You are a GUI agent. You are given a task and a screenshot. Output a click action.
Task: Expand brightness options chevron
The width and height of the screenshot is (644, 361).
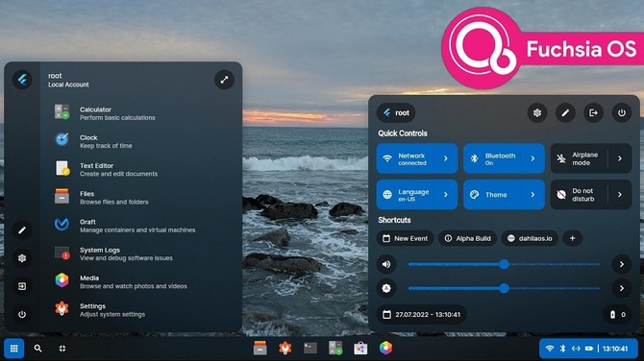(x=621, y=288)
